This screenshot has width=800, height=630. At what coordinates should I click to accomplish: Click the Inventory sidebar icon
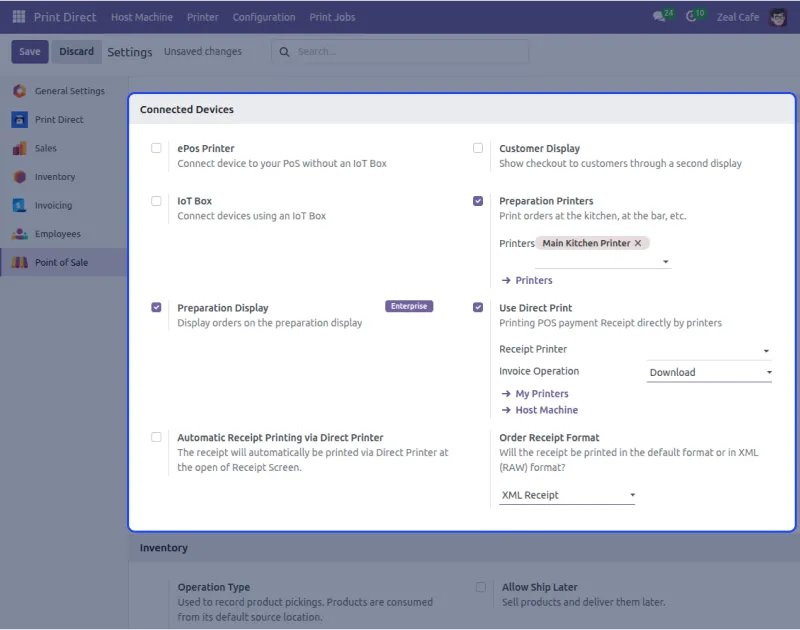pyautogui.click(x=19, y=177)
